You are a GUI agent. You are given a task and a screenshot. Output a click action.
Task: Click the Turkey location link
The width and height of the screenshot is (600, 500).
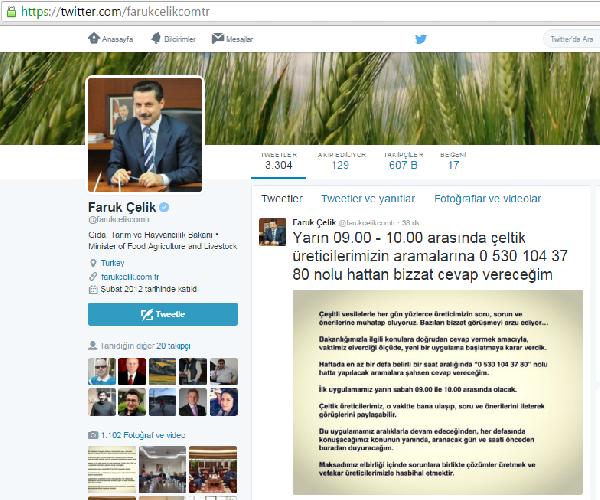coord(112,263)
